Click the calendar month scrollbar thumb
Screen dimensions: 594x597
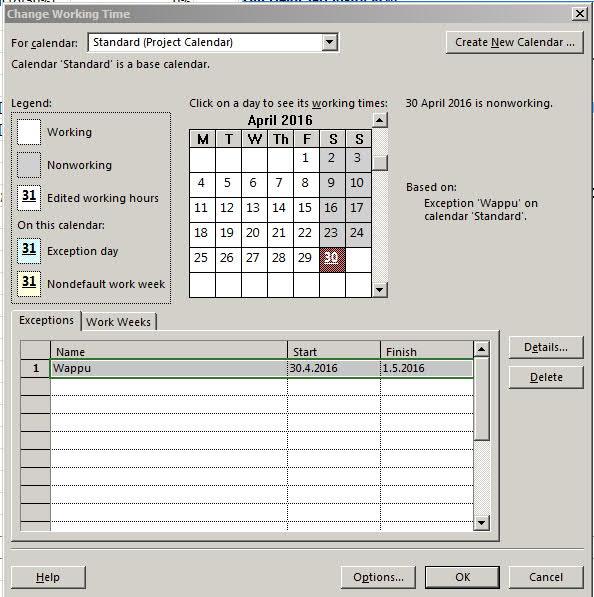click(x=380, y=163)
